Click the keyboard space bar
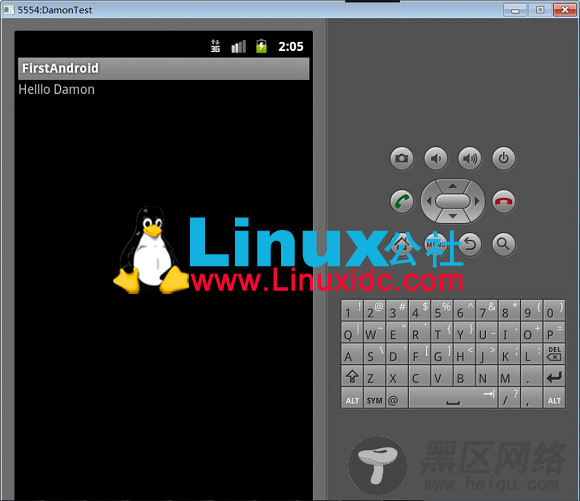This screenshot has width=580, height=501. coord(453,398)
